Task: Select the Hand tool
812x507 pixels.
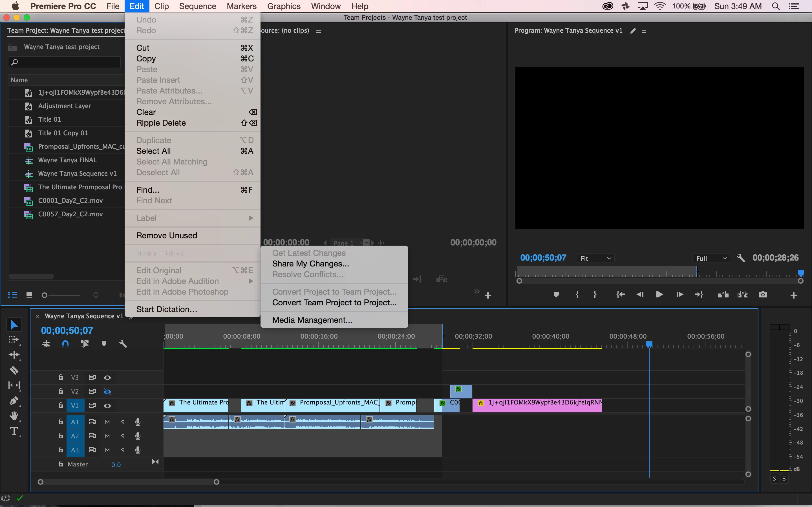Action: [x=14, y=416]
